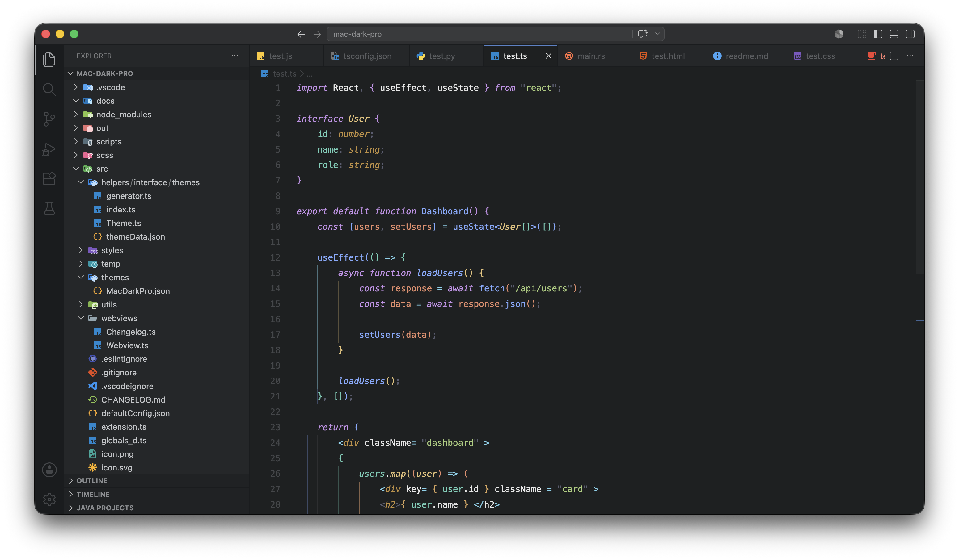Collapse the src folder
The width and height of the screenshot is (959, 560).
pos(76,169)
